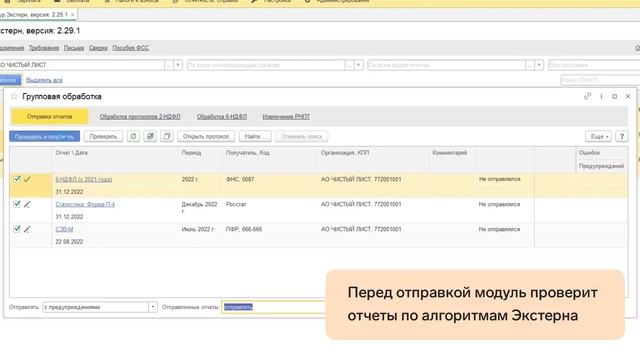Click the Открыть протокол button
Image resolution: width=640 pixels, height=360 pixels.
point(206,136)
